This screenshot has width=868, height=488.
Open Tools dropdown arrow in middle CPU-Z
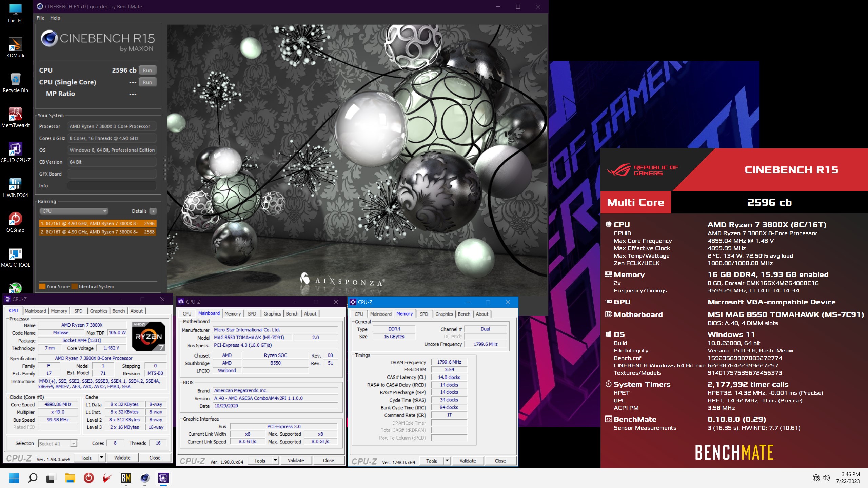click(275, 461)
